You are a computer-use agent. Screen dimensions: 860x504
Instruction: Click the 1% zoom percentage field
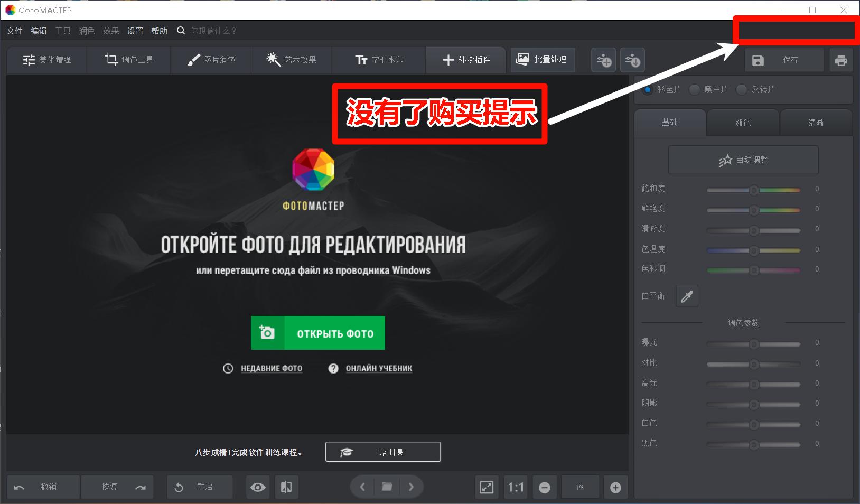[x=580, y=488]
